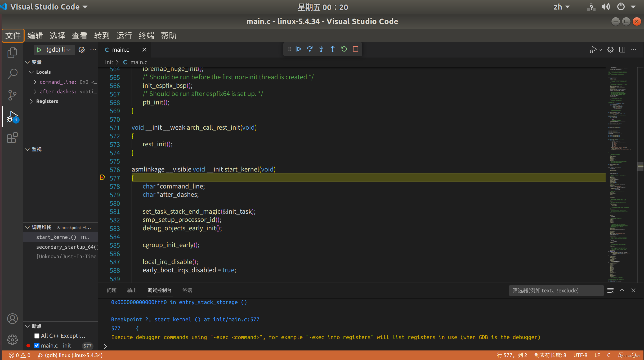Open Source Control in the activity bar

(12, 95)
